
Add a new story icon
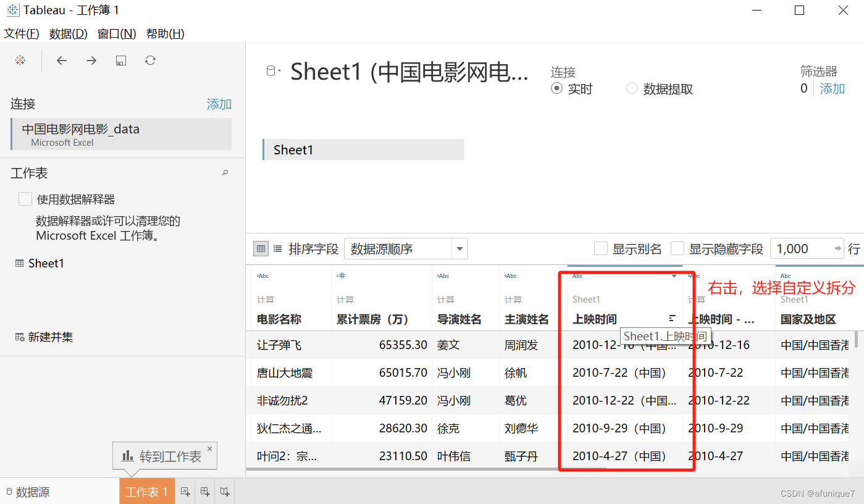point(225,492)
